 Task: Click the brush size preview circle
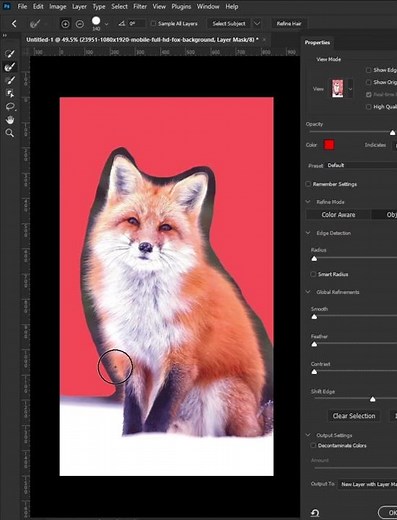[x=96, y=21]
